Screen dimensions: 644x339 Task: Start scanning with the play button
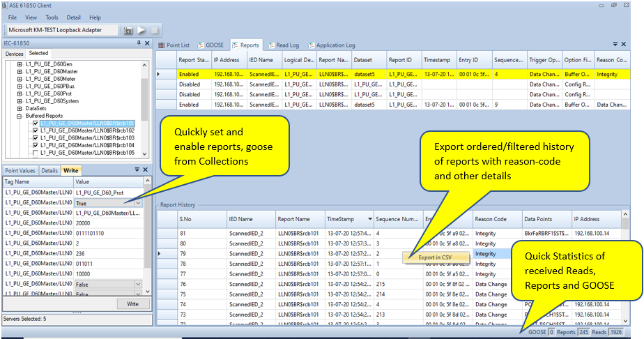point(141,30)
